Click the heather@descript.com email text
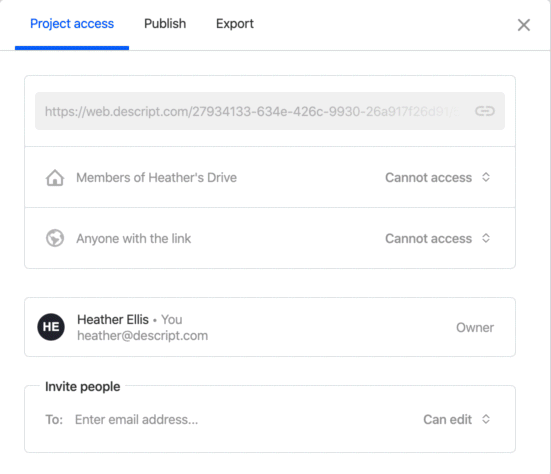 point(142,336)
